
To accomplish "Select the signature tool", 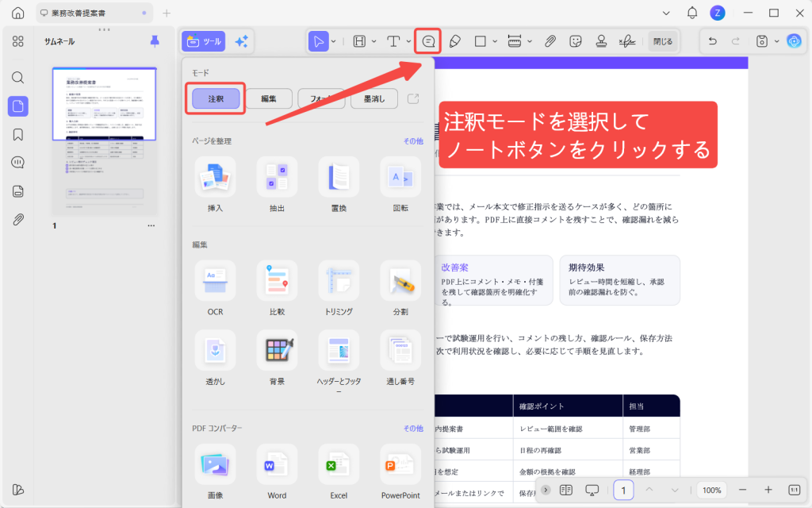I will [x=627, y=41].
